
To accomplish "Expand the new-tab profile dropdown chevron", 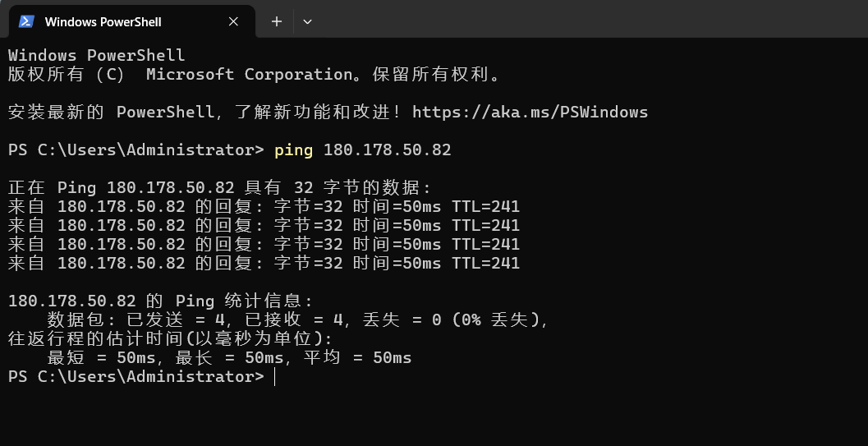I will (x=307, y=21).
